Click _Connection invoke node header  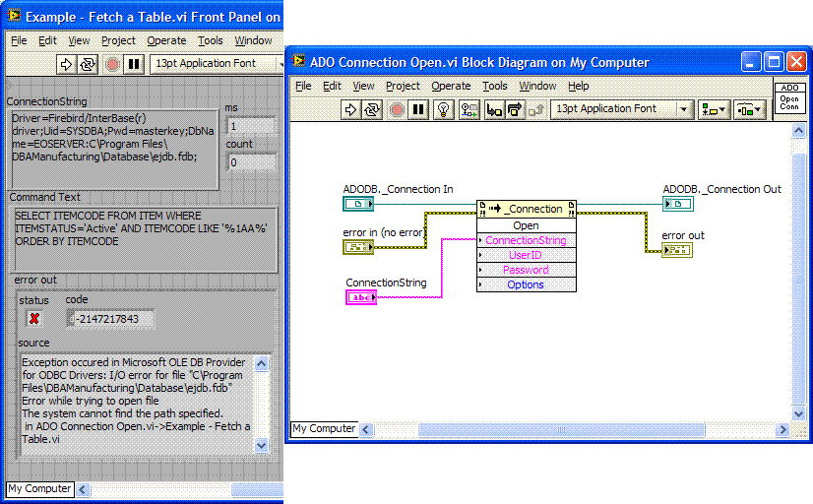point(527,209)
